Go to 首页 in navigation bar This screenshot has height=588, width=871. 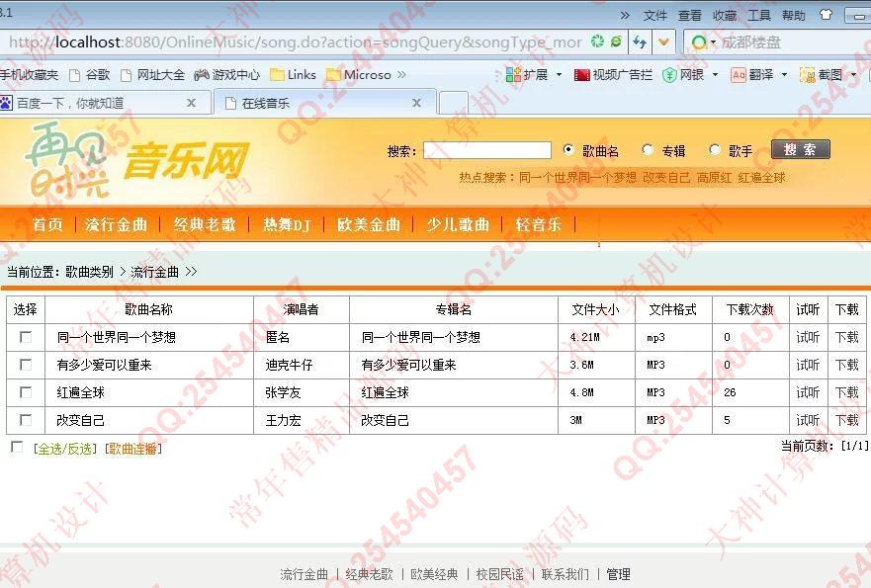(47, 225)
